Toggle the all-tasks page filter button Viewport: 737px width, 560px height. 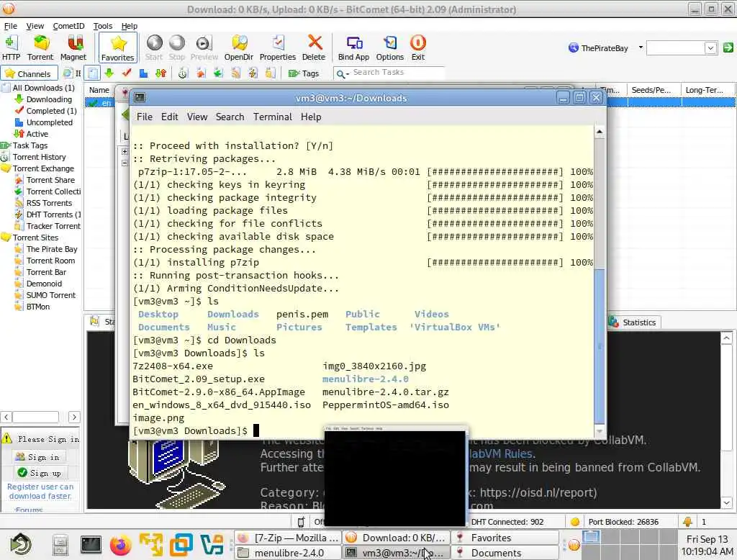click(x=93, y=73)
